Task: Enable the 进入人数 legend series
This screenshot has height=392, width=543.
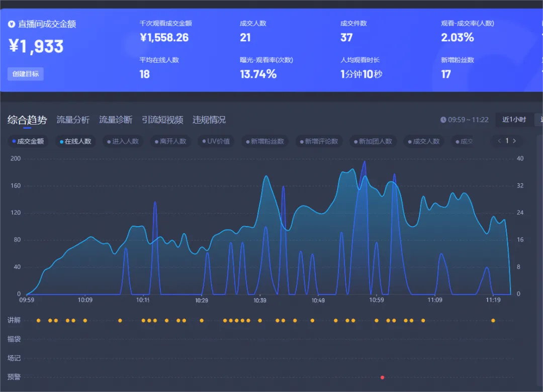Action: pos(123,141)
